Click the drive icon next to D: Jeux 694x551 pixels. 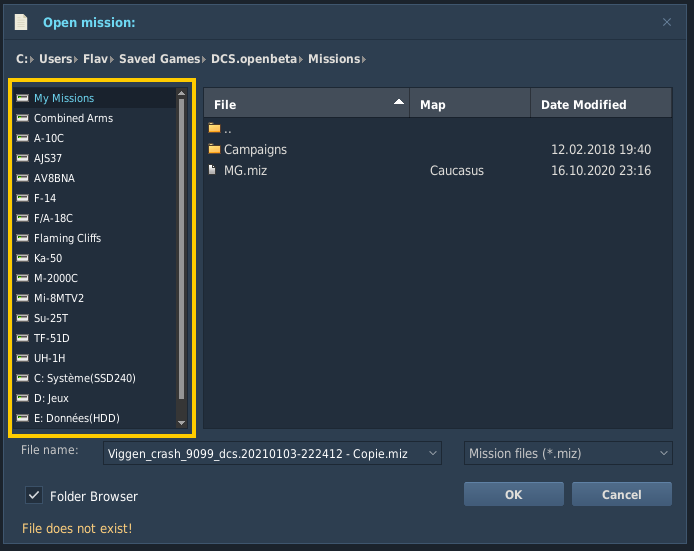coord(23,398)
